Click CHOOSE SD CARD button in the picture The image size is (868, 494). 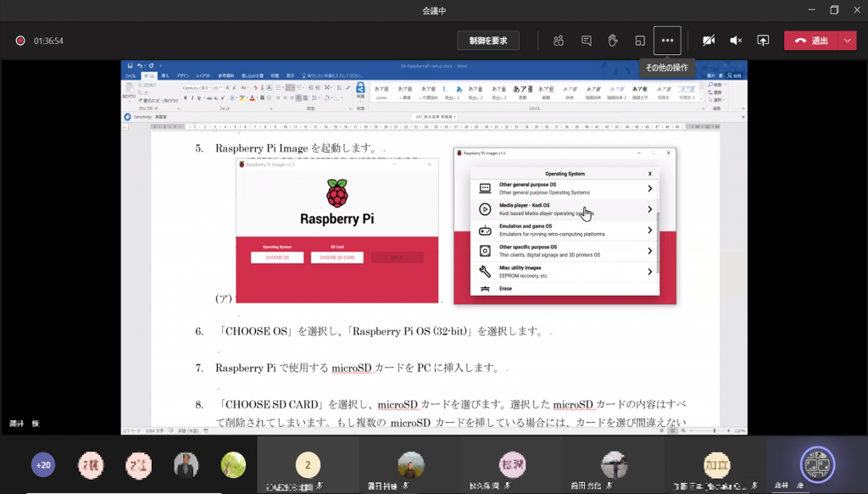click(337, 258)
